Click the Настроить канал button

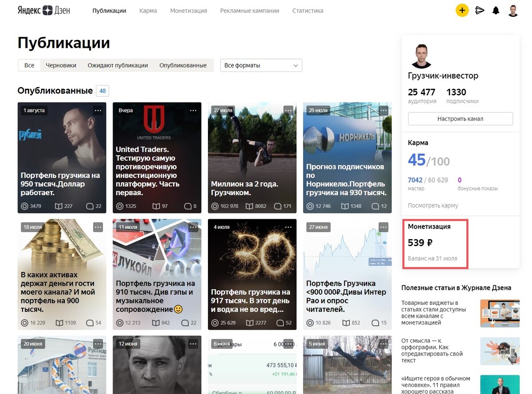click(x=460, y=119)
